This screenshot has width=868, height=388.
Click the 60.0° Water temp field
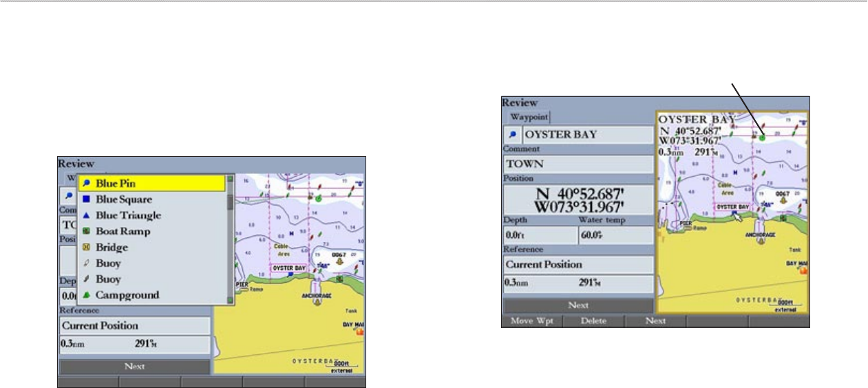(x=616, y=235)
